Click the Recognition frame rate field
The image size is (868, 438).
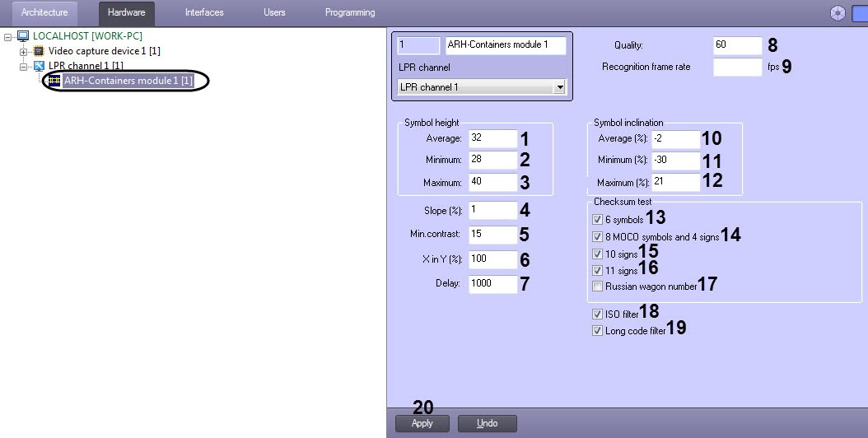coord(737,67)
